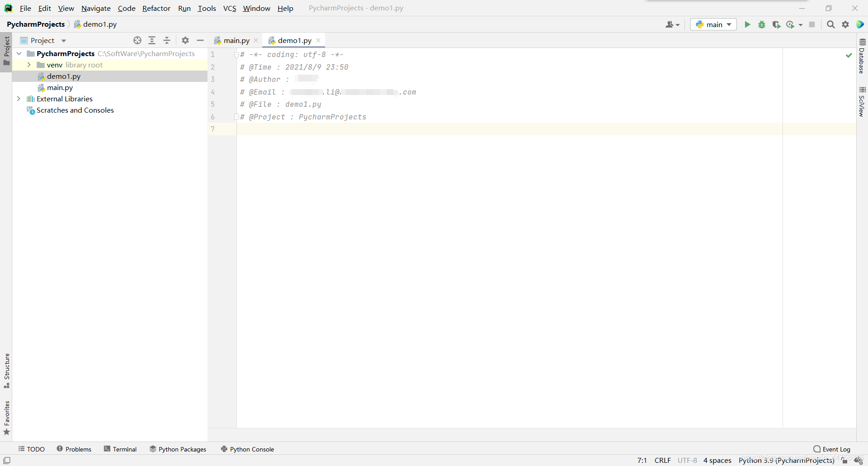Expand all items in Project tree
The image size is (868, 466).
point(152,40)
